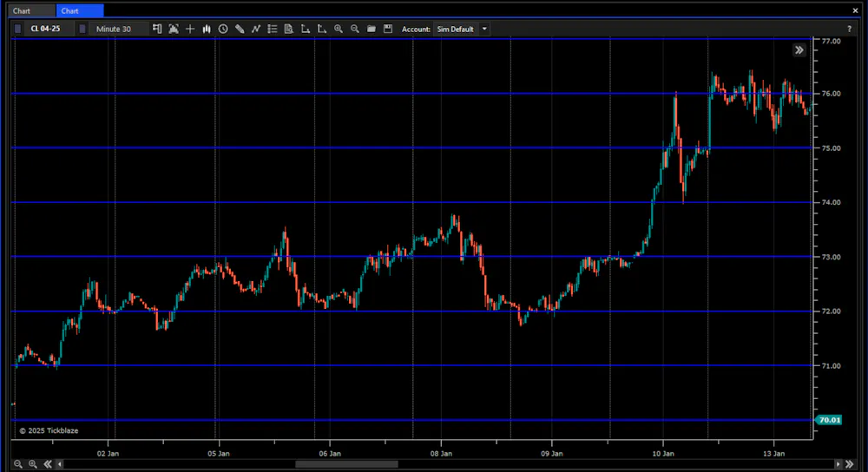The image size is (868, 472).
Task: Click the 75.00 price axis label
Action: click(831, 147)
